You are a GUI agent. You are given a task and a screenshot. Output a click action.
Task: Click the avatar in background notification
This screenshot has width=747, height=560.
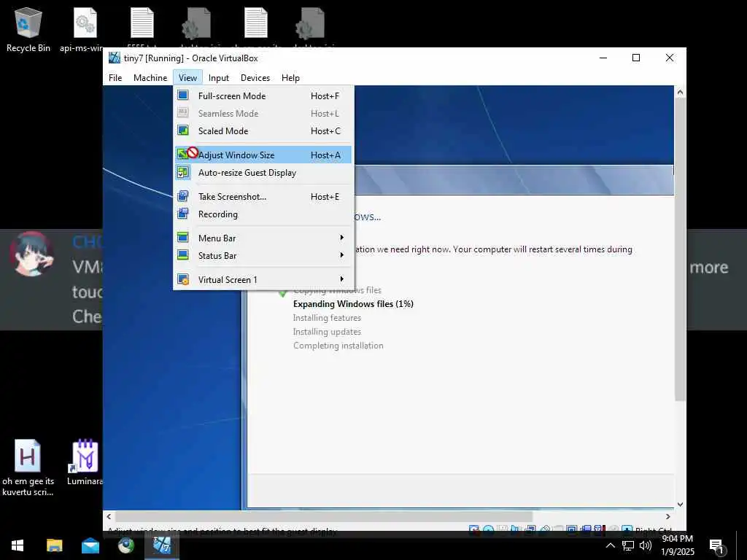[x=31, y=253]
